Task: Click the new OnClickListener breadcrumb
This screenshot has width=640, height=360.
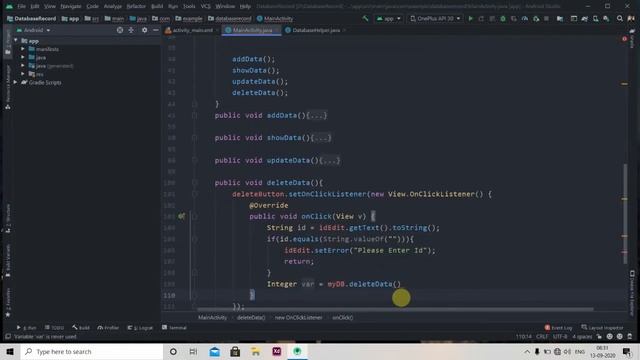Action: point(298,318)
